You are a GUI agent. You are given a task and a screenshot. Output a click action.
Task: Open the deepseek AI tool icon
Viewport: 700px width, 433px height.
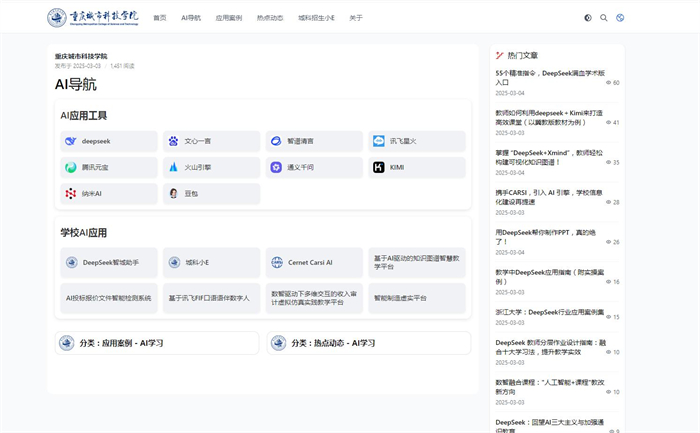pyautogui.click(x=71, y=141)
